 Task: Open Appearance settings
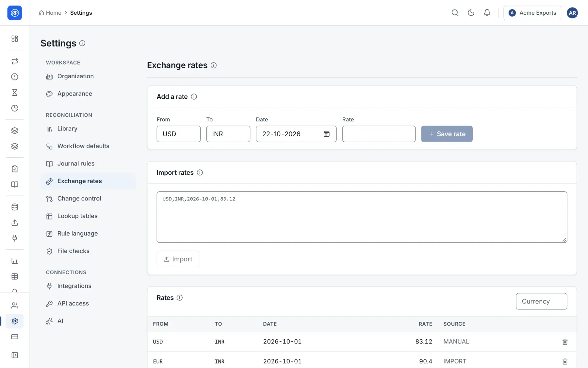(88, 94)
